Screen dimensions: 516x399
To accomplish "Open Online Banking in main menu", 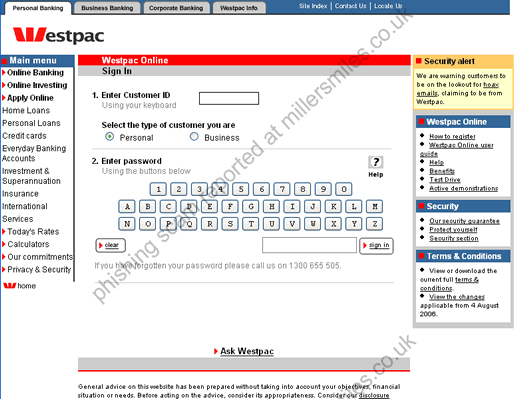I will (x=35, y=73).
